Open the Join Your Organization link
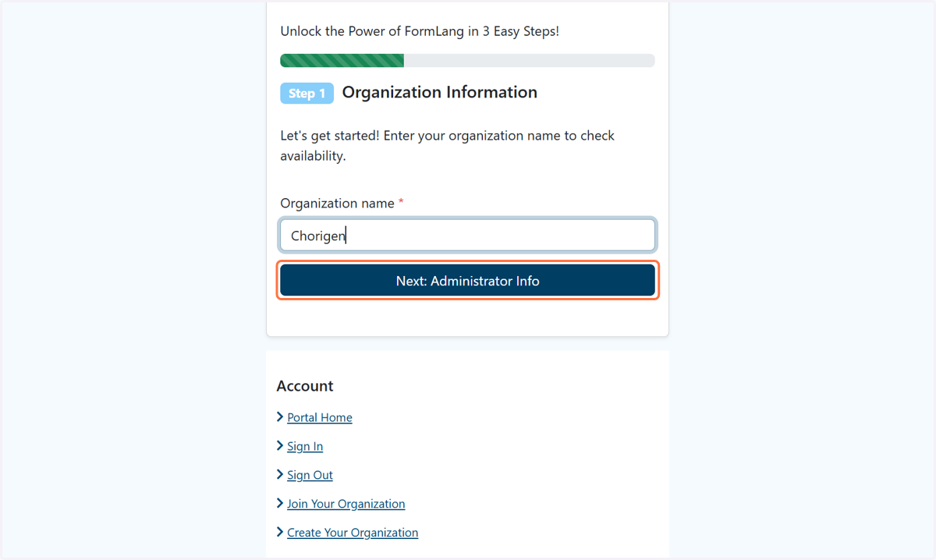Screen dimensions: 936x560 (x=346, y=504)
